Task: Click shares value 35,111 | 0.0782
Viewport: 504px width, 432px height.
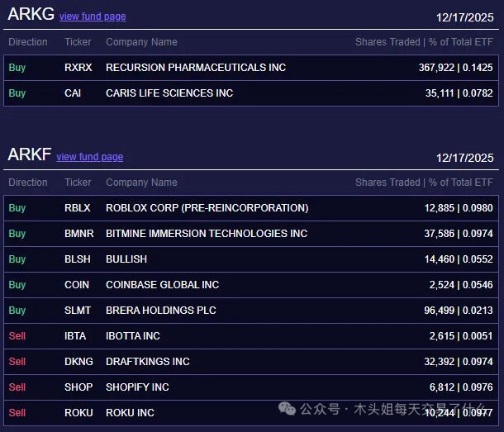Action: [459, 93]
